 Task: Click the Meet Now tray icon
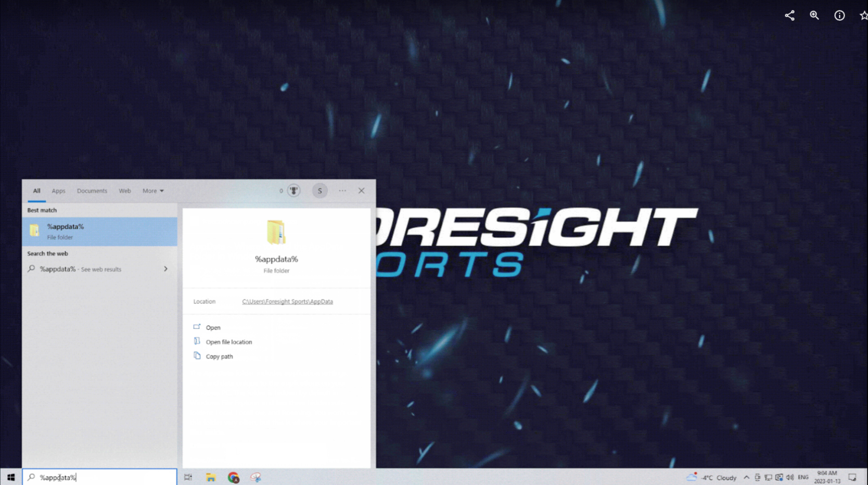pyautogui.click(x=758, y=477)
